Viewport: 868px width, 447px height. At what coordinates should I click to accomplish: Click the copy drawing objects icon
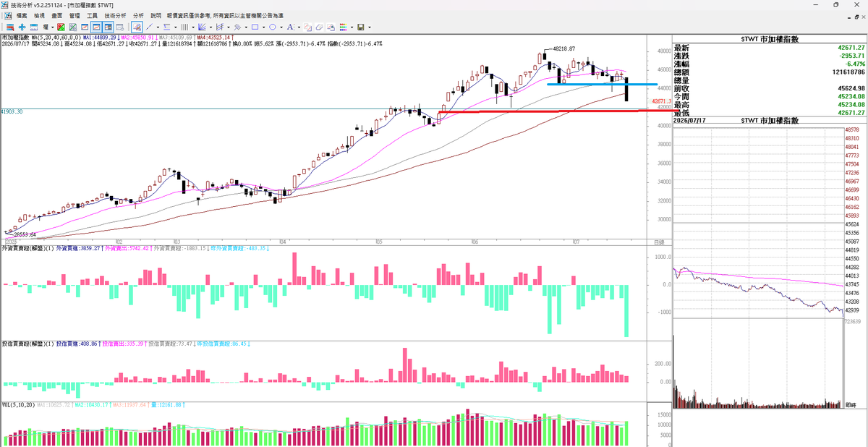[x=307, y=27]
